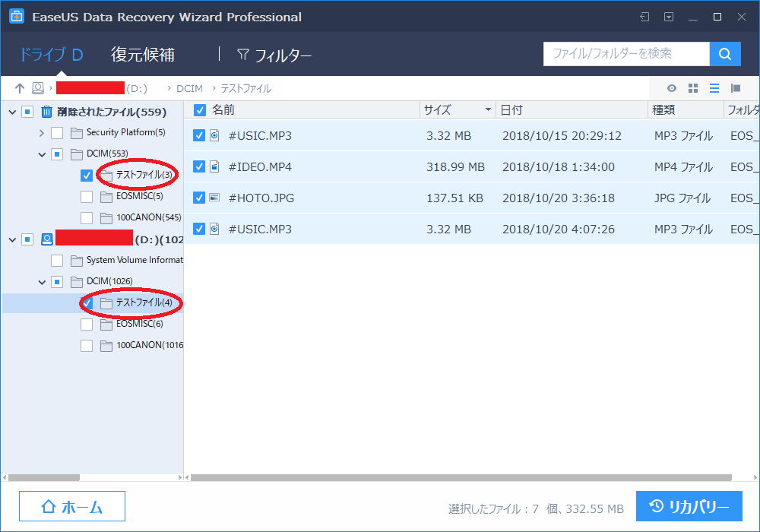This screenshot has height=532, width=760.
Task: Focus the ファイル/フォルダーを検索 search field
Action: pyautogui.click(x=626, y=54)
